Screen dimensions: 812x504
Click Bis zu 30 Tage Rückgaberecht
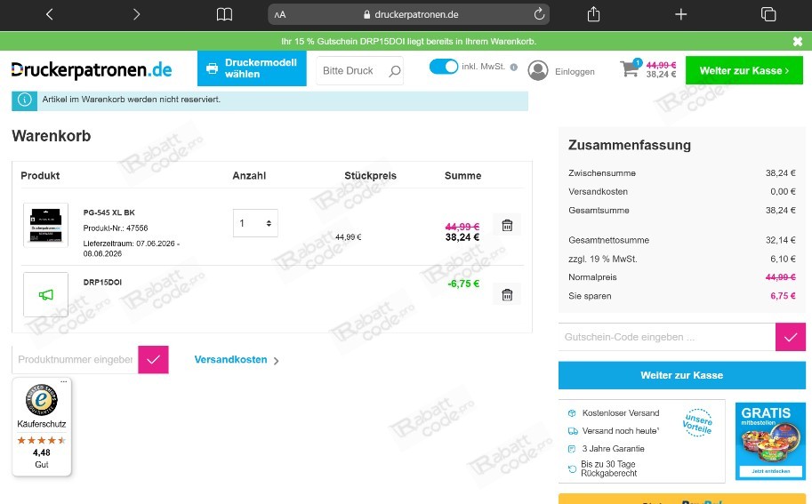click(x=603, y=468)
